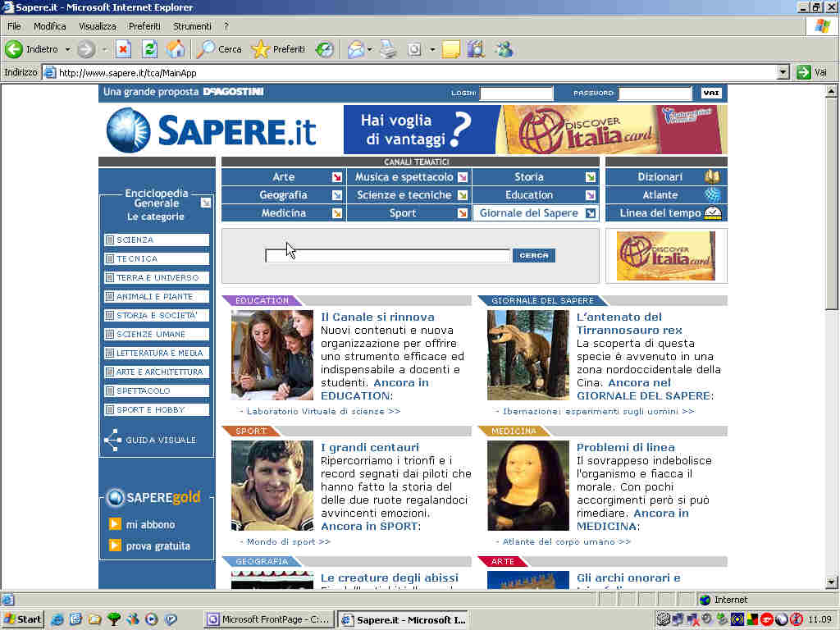Screen dimensions: 840x630
Task: Open the Education channel
Action: pyautogui.click(x=535, y=195)
